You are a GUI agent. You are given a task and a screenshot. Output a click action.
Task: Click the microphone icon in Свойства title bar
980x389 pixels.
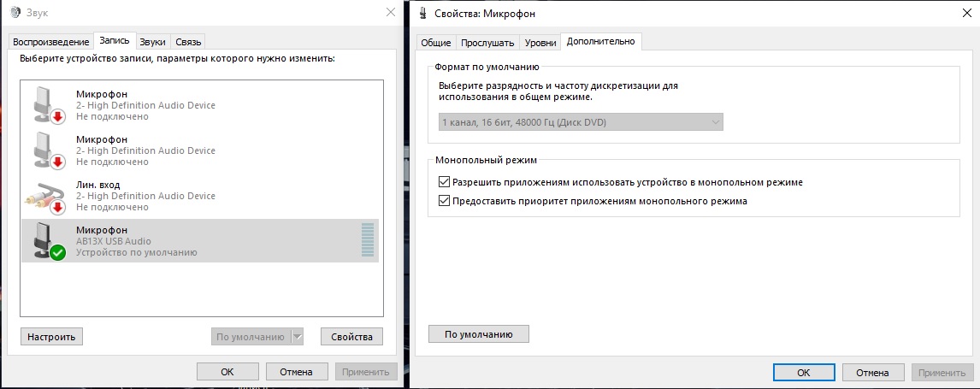(x=423, y=15)
